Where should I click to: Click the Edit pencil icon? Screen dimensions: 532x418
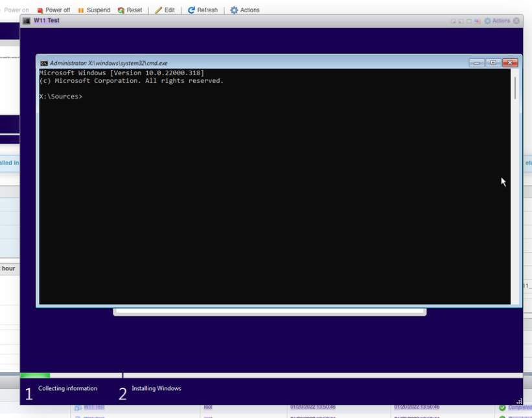click(x=158, y=10)
